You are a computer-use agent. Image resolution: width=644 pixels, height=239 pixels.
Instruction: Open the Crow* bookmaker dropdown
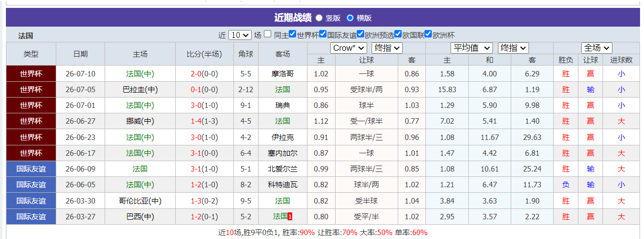coord(348,48)
